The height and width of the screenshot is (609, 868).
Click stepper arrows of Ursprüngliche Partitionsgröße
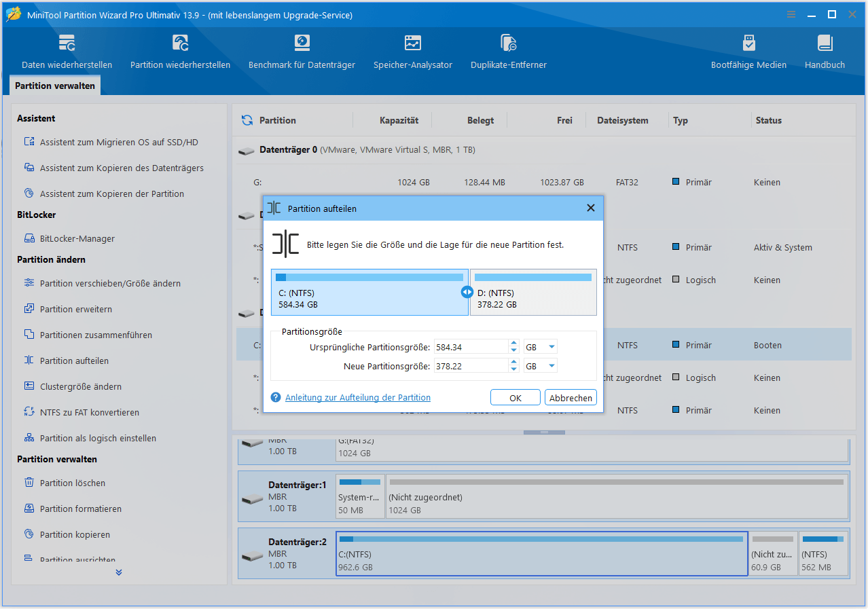tap(514, 347)
